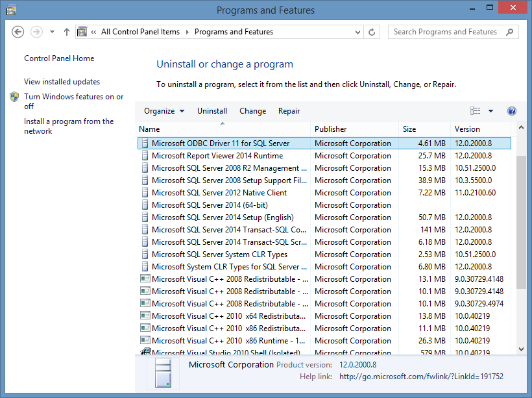Expand breadcrumb arrow after All Control Panel Items
The image size is (532, 398).
coord(187,32)
